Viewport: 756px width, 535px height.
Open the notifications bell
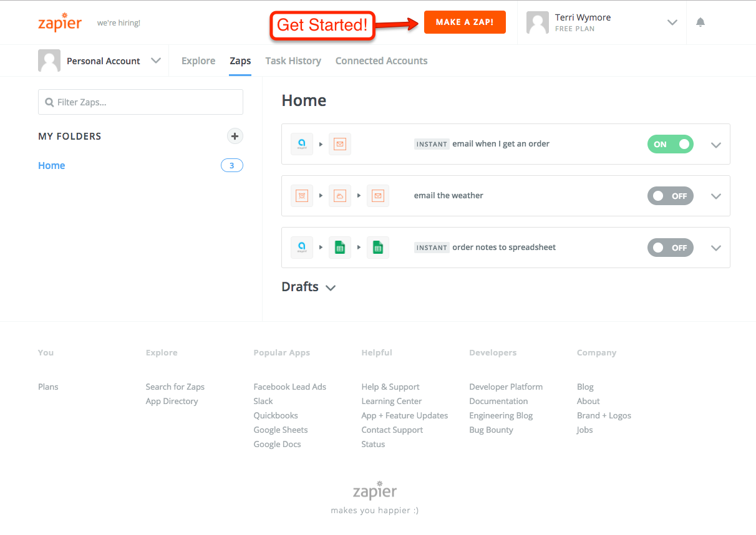(700, 22)
